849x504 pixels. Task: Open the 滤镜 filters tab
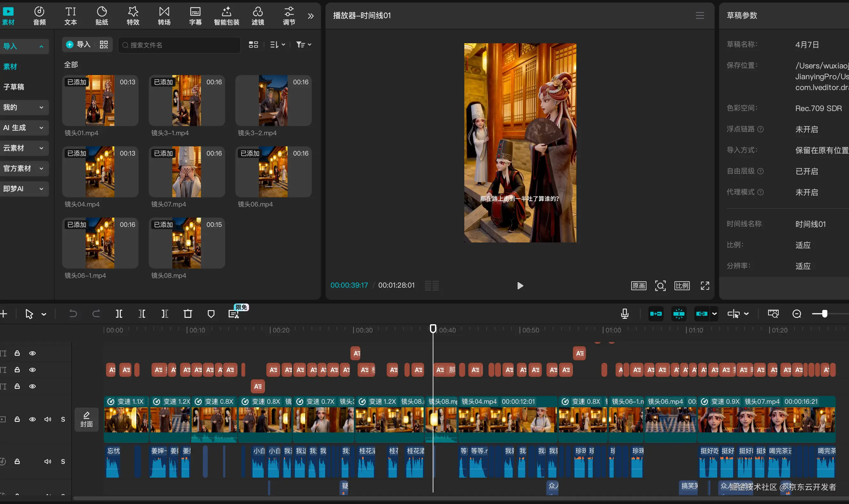pos(258,16)
